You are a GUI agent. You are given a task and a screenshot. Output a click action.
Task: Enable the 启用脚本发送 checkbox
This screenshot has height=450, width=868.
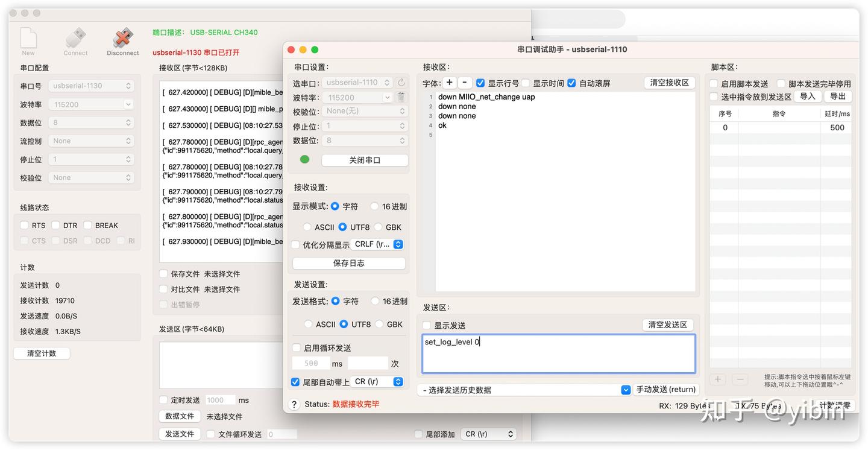714,84
